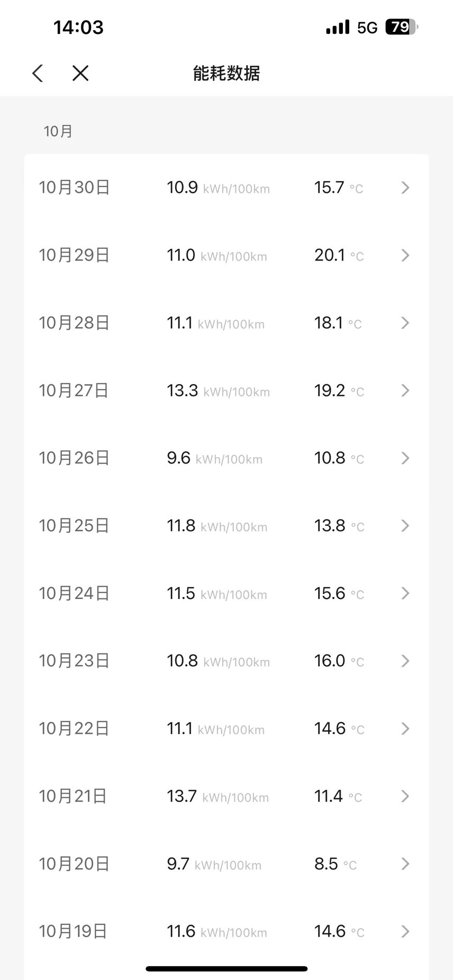Tap the cellular signal bars icon
453x980 pixels.
[x=338, y=27]
